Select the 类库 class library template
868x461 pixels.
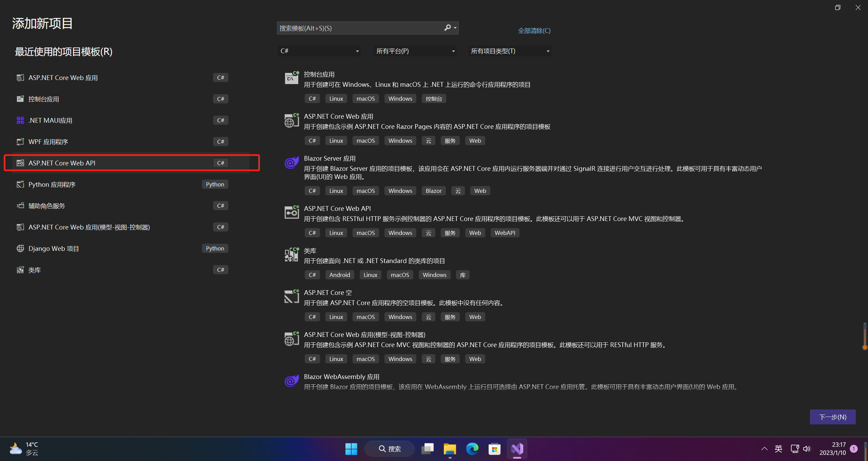tap(34, 270)
